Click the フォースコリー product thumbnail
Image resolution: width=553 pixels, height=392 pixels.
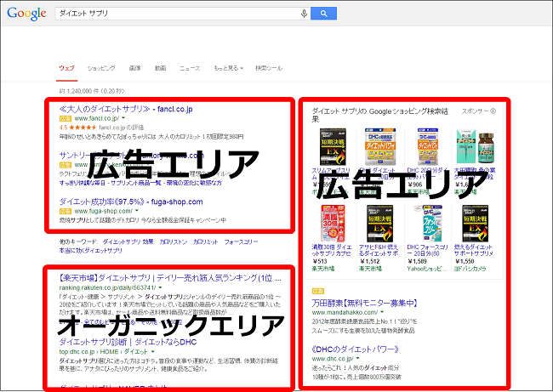[x=428, y=224]
